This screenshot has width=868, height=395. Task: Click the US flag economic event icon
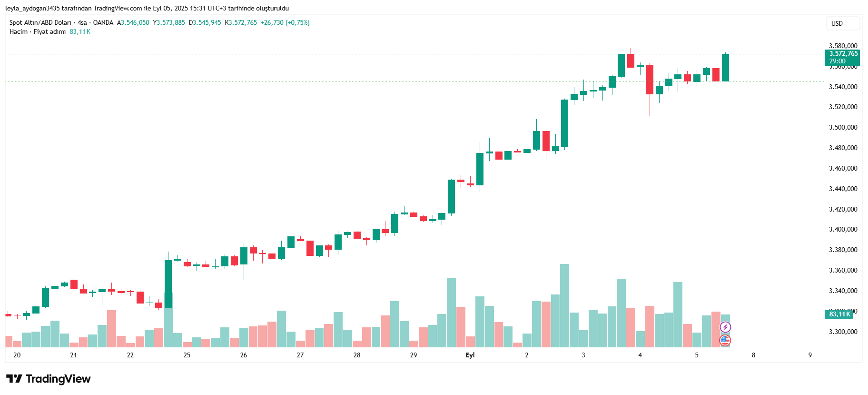(x=725, y=340)
